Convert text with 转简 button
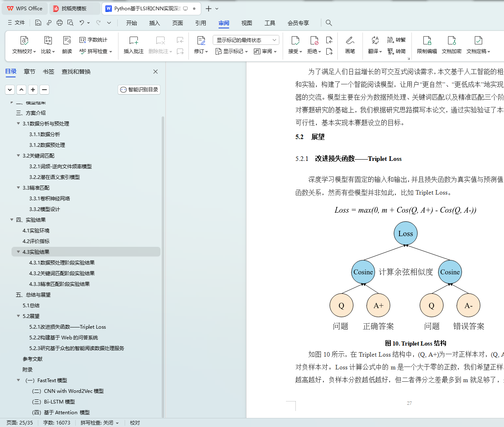Viewport: 504px width, 427px height. [x=397, y=51]
